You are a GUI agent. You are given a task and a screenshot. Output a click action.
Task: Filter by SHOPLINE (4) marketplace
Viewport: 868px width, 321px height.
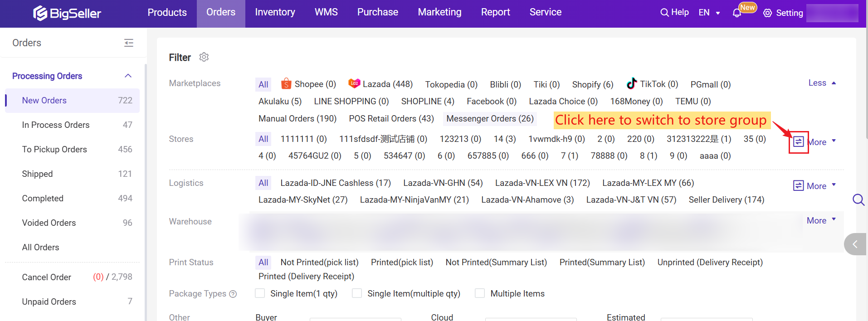tap(428, 101)
